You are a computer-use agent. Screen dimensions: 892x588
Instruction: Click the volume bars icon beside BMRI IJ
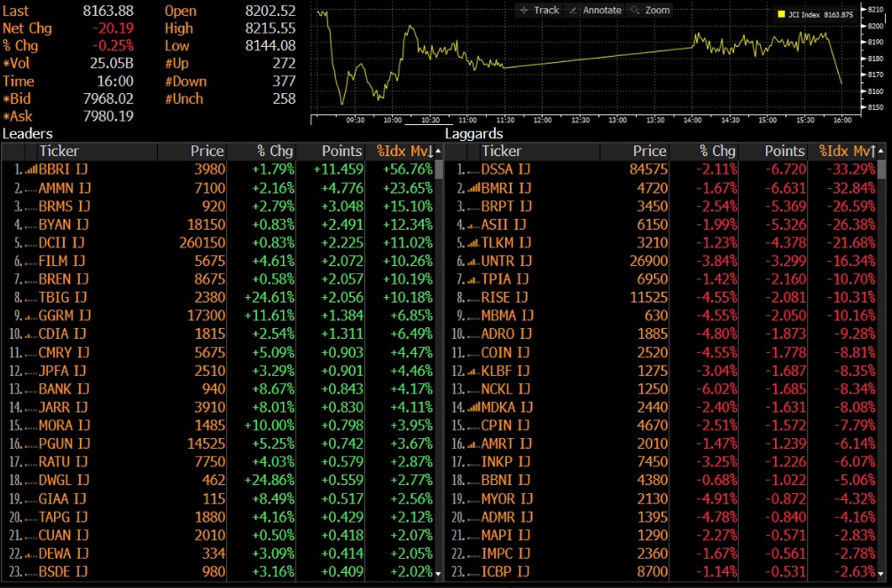tap(473, 188)
